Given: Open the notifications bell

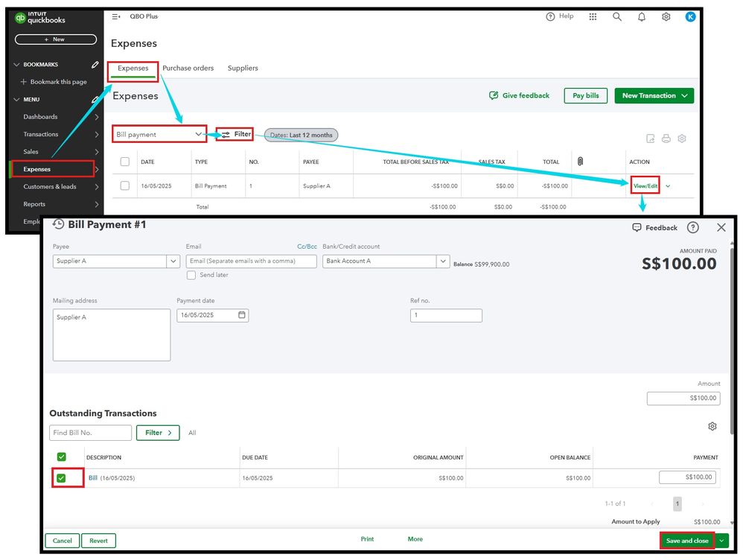Looking at the screenshot, I should point(642,16).
